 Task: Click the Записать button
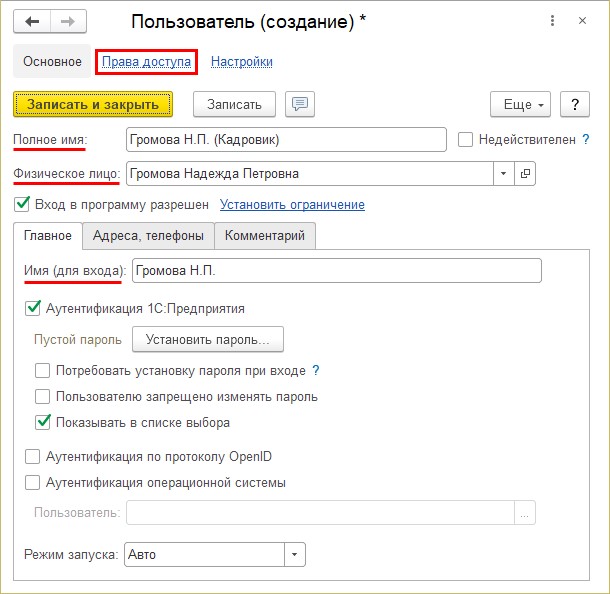click(x=234, y=104)
